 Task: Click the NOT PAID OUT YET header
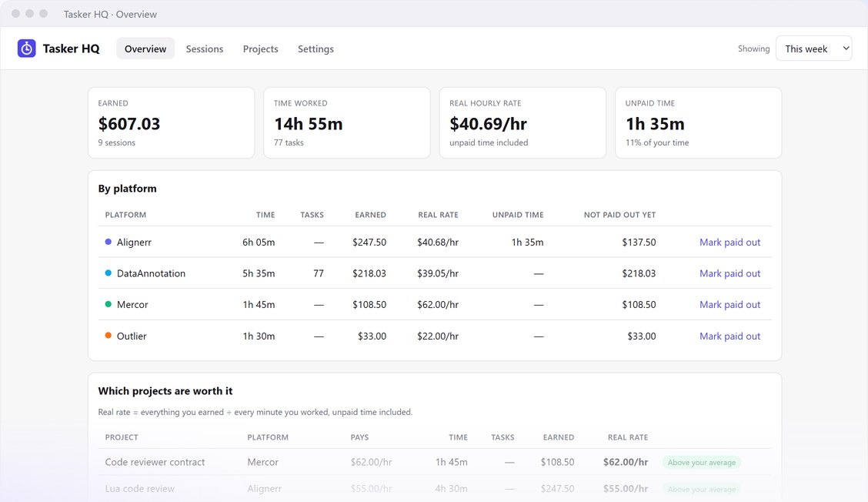click(x=619, y=215)
